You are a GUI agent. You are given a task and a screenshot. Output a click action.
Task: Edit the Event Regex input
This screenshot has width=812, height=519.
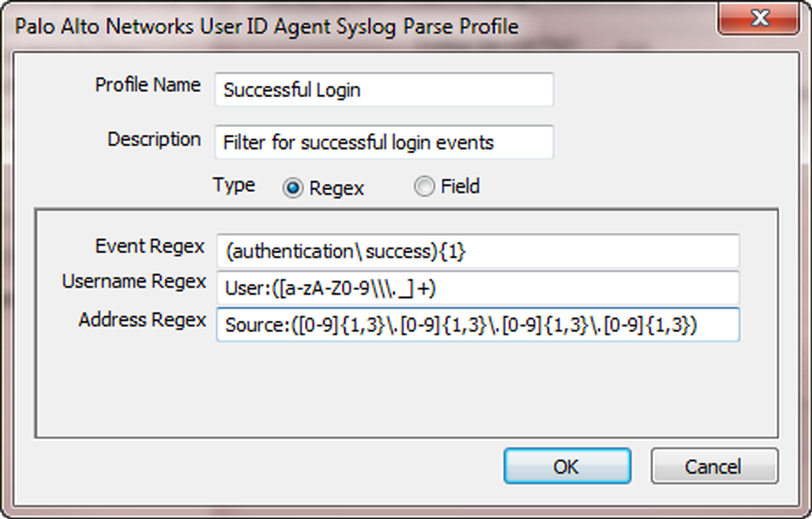click(477, 251)
